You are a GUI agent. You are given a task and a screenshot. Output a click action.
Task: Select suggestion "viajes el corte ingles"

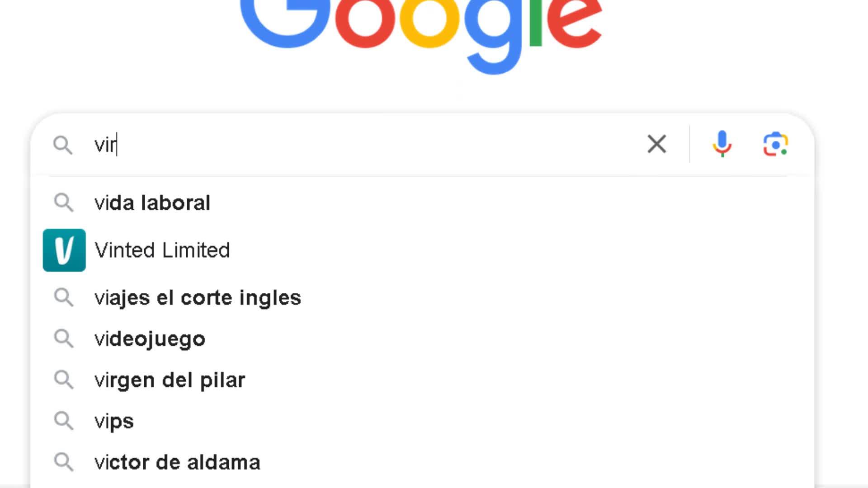click(x=198, y=298)
